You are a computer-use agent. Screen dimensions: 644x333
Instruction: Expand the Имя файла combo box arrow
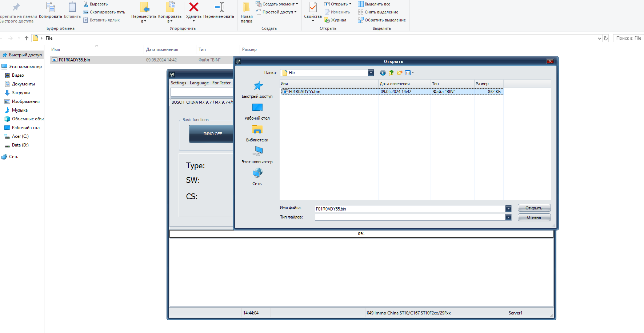click(x=508, y=209)
